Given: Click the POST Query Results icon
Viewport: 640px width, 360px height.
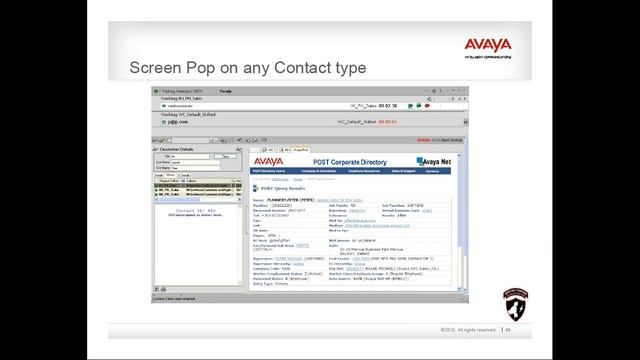Looking at the screenshot, I should 256,188.
